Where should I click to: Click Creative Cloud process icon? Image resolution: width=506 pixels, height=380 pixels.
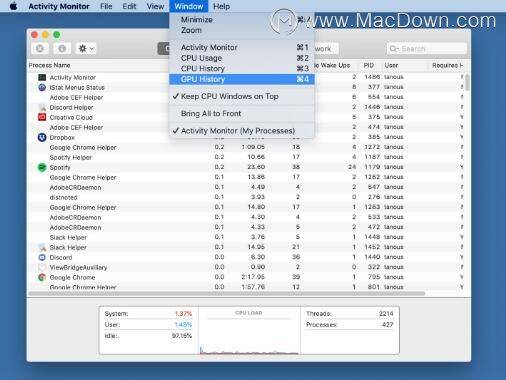coord(42,117)
